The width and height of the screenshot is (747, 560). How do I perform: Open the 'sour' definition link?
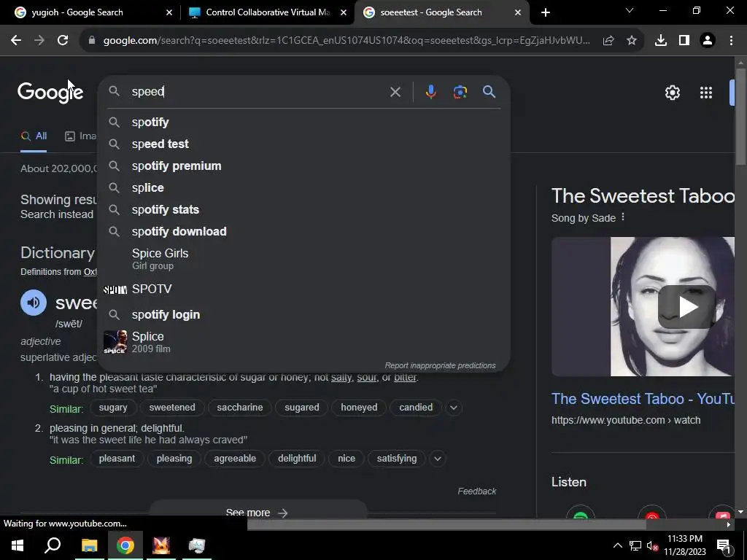click(366, 377)
